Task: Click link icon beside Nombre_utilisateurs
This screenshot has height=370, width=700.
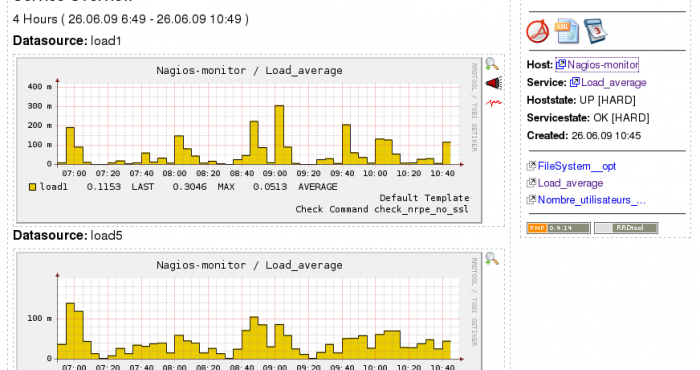Action: click(x=531, y=200)
